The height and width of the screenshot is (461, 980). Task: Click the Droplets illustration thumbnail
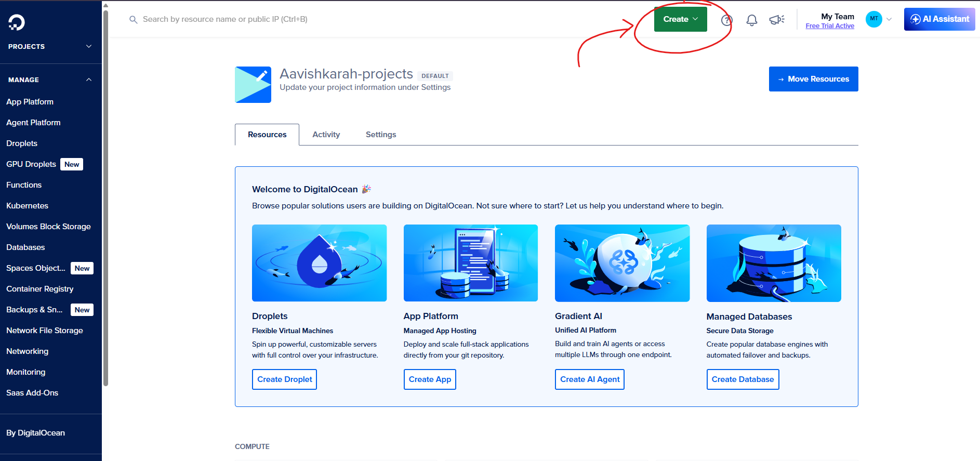tap(319, 263)
